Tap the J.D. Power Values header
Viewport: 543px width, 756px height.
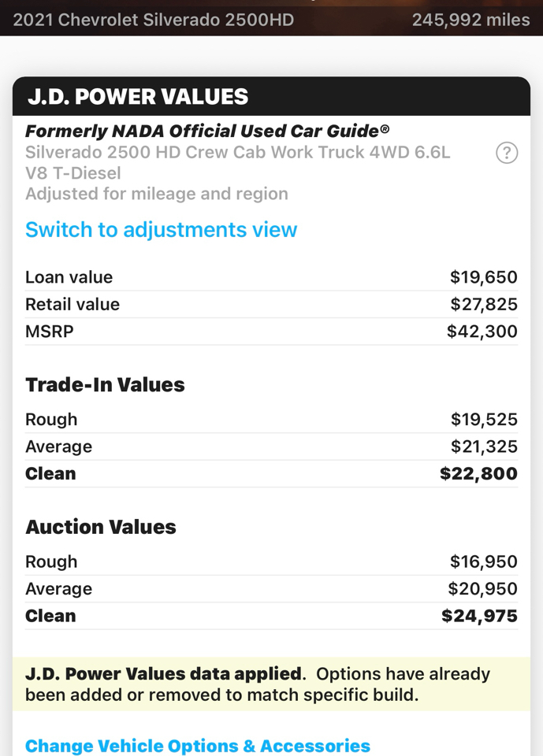[x=138, y=97]
